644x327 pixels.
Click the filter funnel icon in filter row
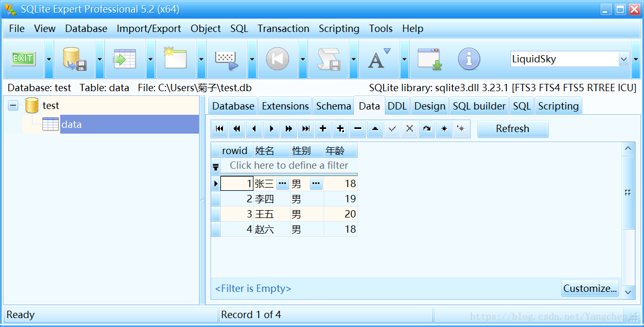click(x=216, y=167)
